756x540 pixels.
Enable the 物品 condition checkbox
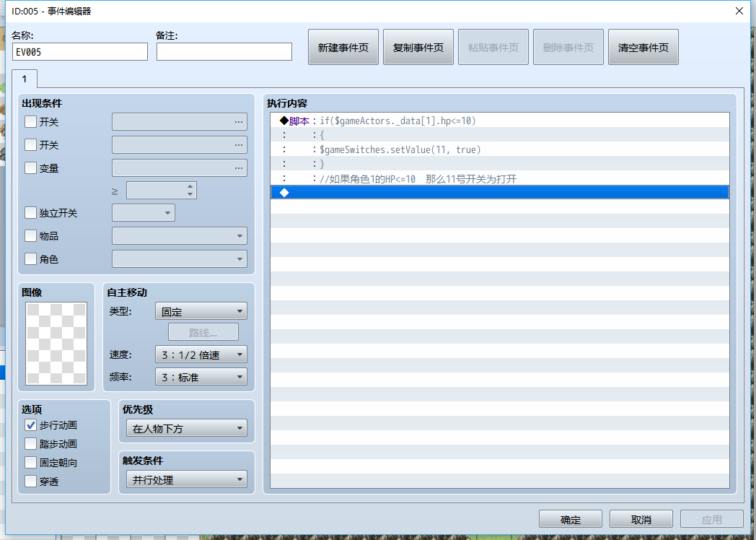pyautogui.click(x=30, y=235)
